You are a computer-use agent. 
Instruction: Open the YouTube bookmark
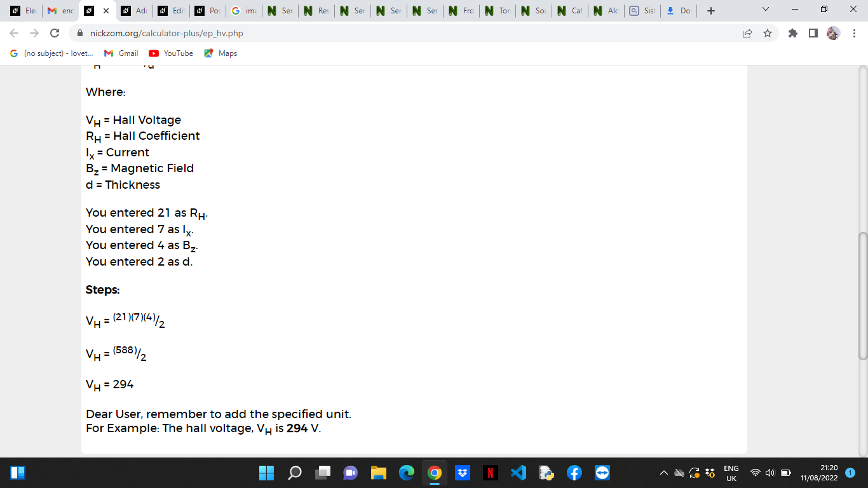pyautogui.click(x=171, y=53)
